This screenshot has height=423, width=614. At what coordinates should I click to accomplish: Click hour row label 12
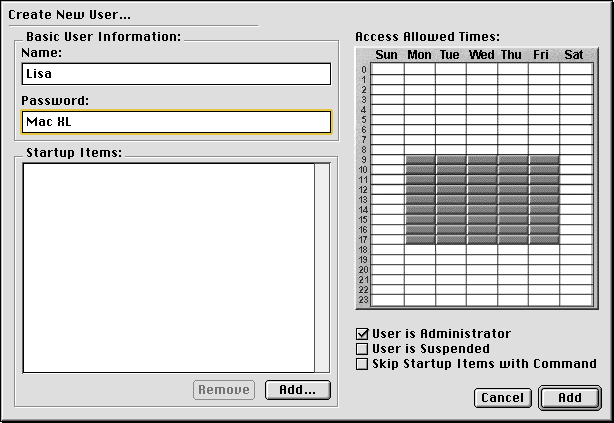[363, 190]
